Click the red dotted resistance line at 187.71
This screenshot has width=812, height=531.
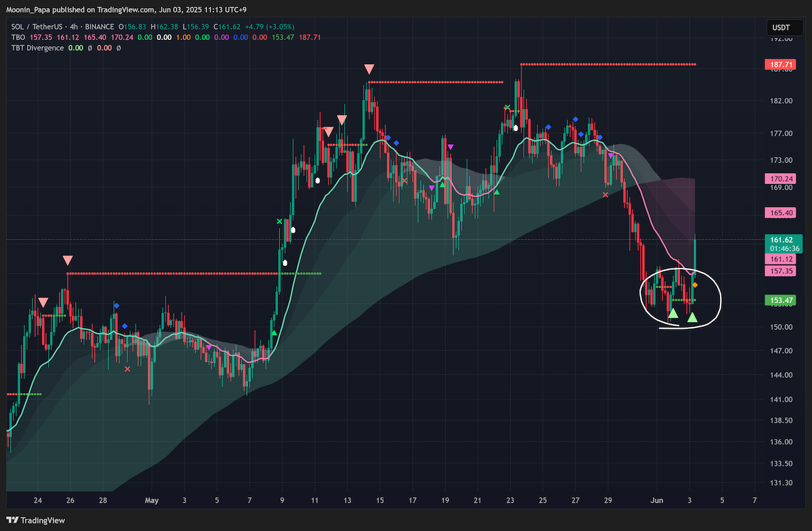pos(608,64)
